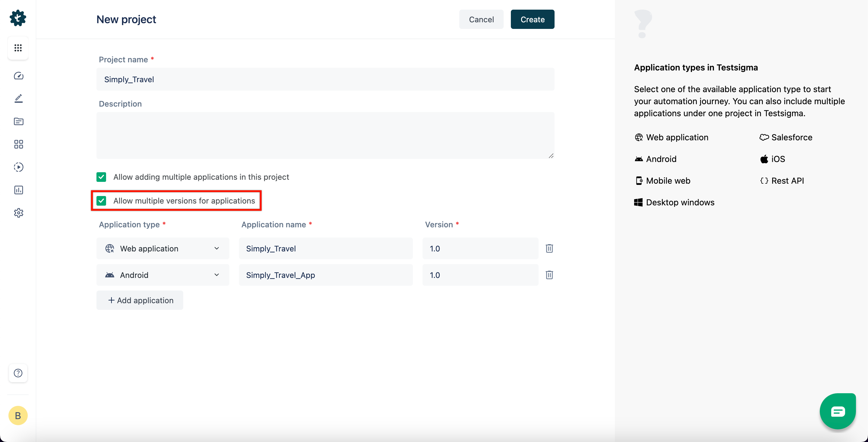This screenshot has width=868, height=442.
Task: Click the execution/play icon in sidebar
Action: (17, 167)
